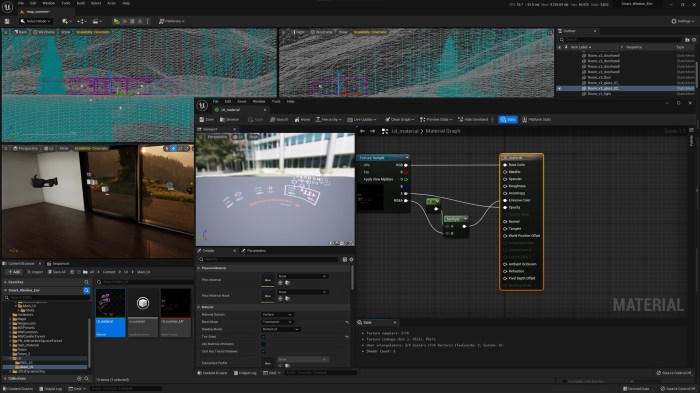The height and width of the screenshot is (393, 700).
Task: Click Wireframe mode in top-left viewport
Action: coord(44,32)
